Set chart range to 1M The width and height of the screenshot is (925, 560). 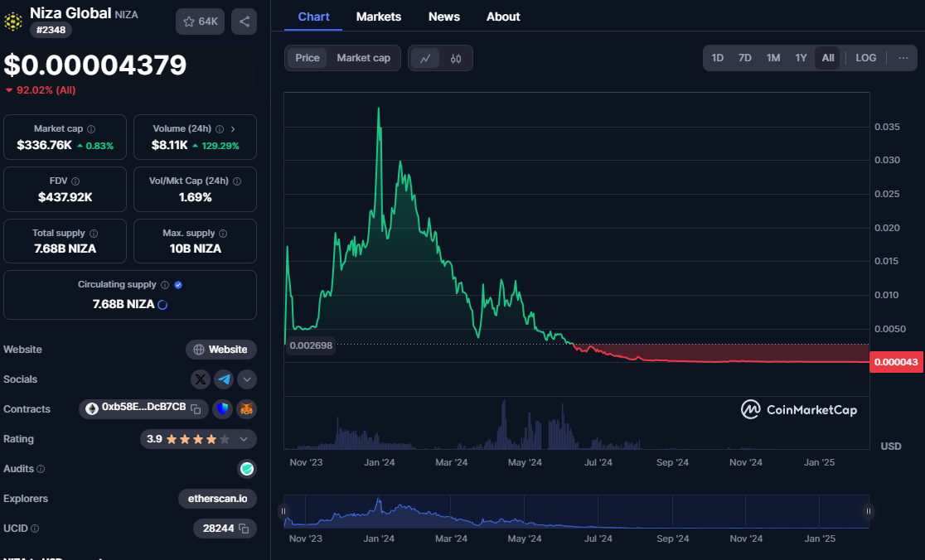773,58
